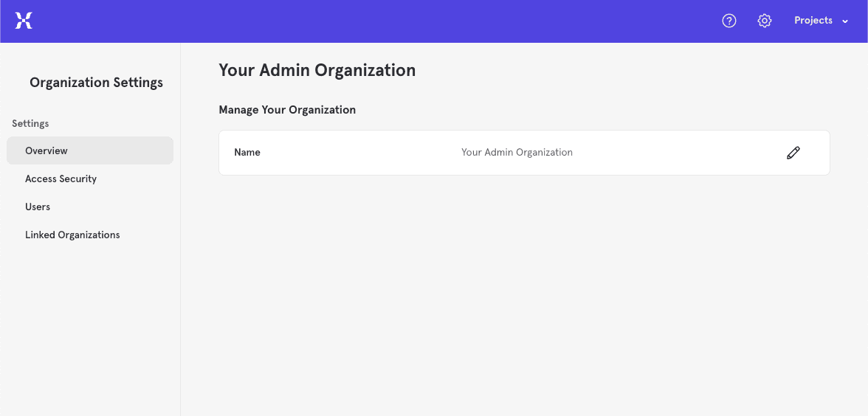Click the Your Admin Organization page title
868x416 pixels.
point(317,70)
